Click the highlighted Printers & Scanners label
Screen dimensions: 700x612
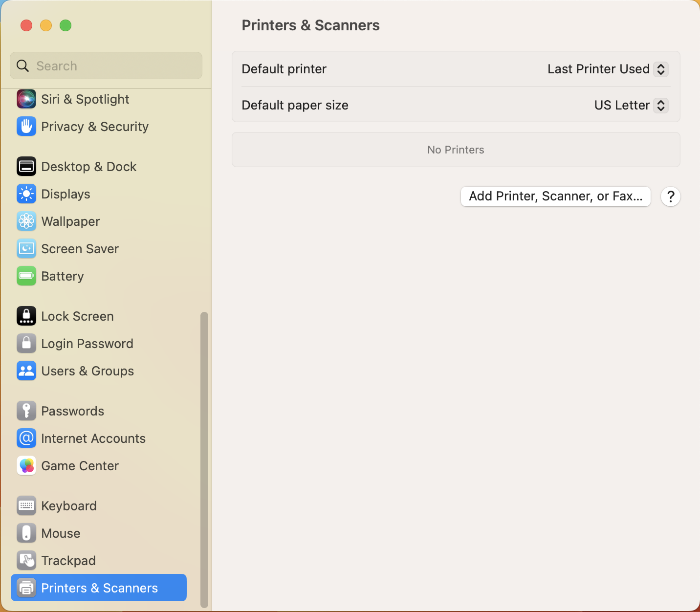(100, 588)
